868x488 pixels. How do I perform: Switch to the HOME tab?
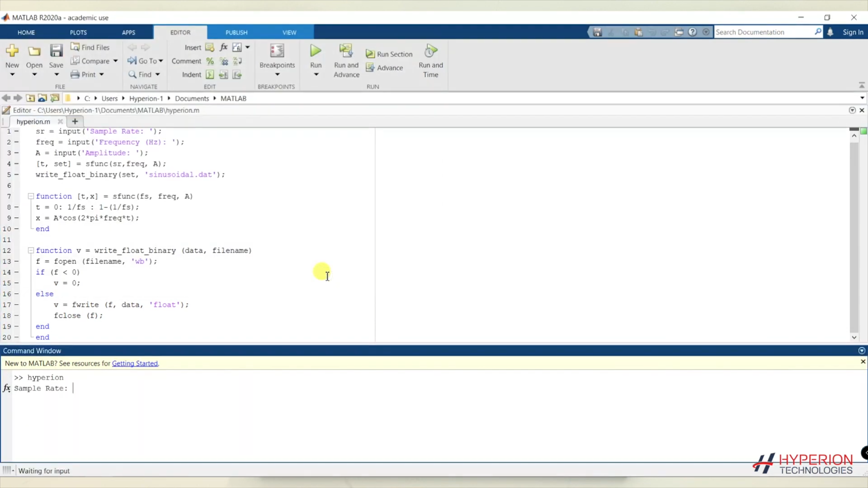coord(26,33)
